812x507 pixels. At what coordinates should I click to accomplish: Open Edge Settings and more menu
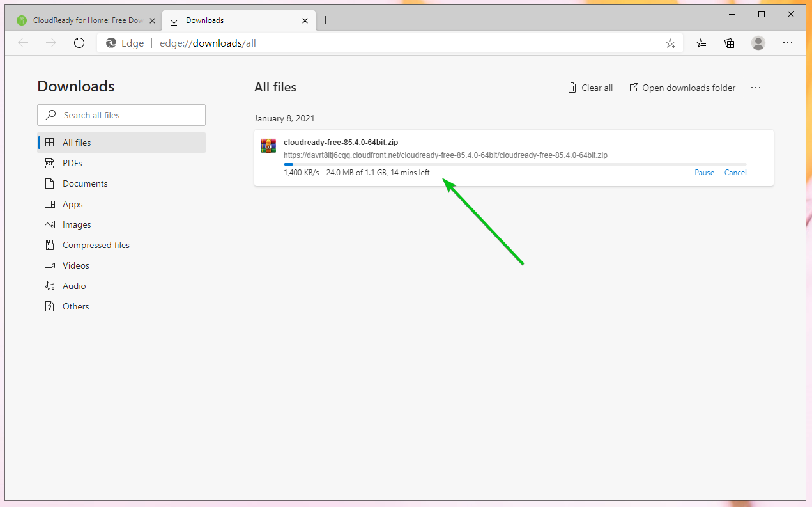pyautogui.click(x=788, y=43)
